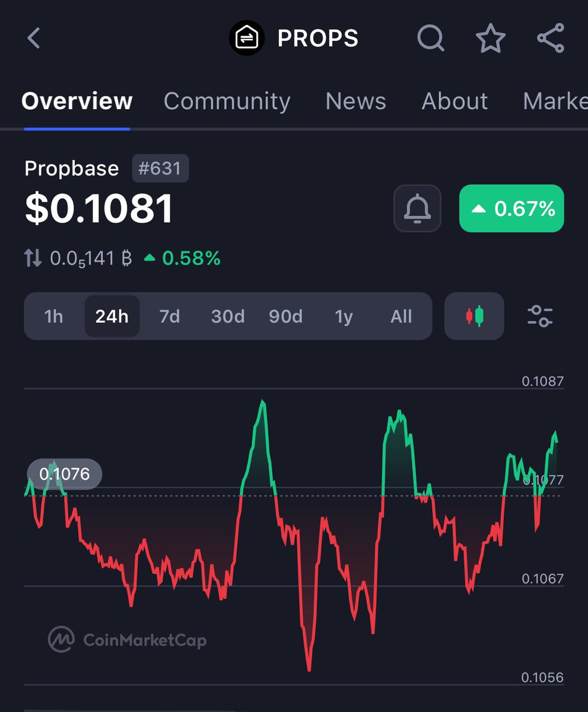Tap the 0.1056 axis label
This screenshot has height=712, width=588.
tap(543, 678)
